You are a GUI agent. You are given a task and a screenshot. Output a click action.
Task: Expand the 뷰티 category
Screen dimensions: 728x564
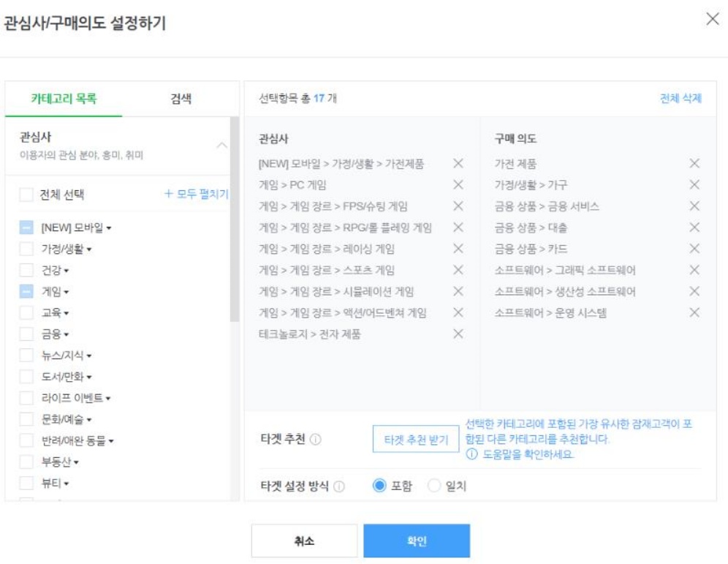pos(67,484)
